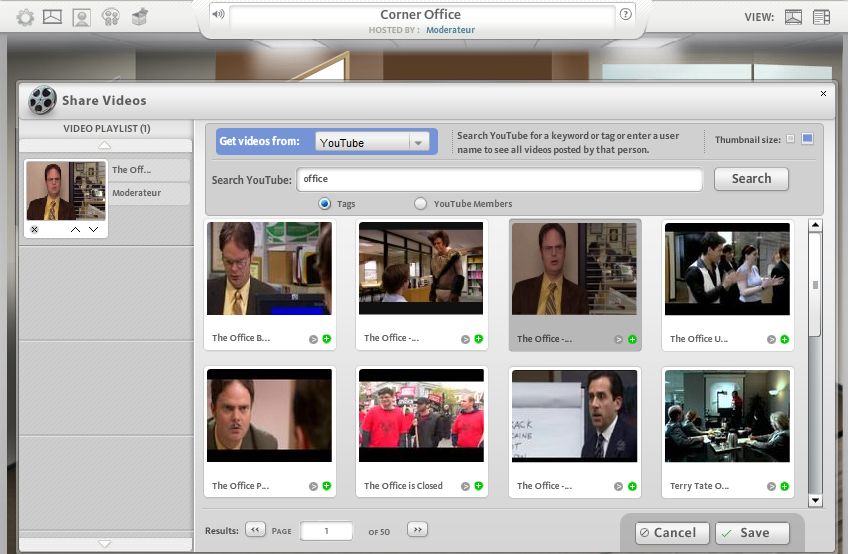
Task: Open the box package toolbar icon
Action: [140, 17]
